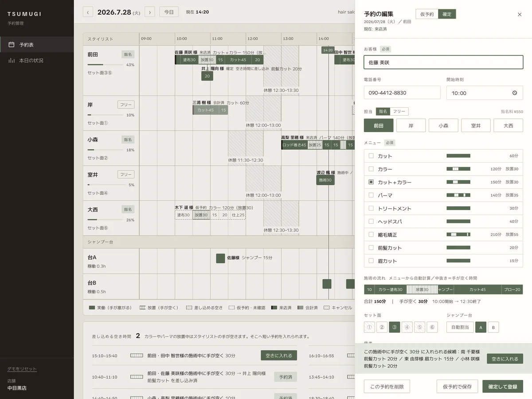Toggle 指名 badge on 小森 row
This screenshot has height=399, width=532.
[128, 140]
